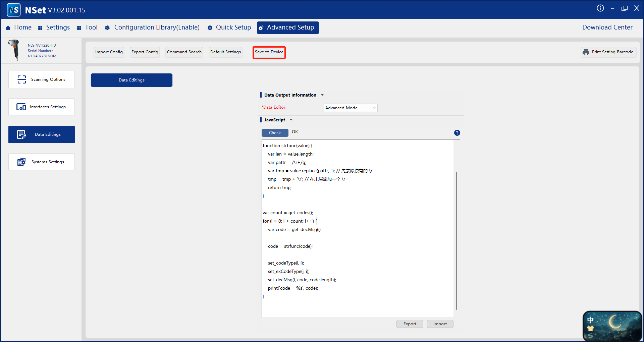This screenshot has height=342, width=644.
Task: Click the line 'var len = value.length;'
Action: [291, 154]
